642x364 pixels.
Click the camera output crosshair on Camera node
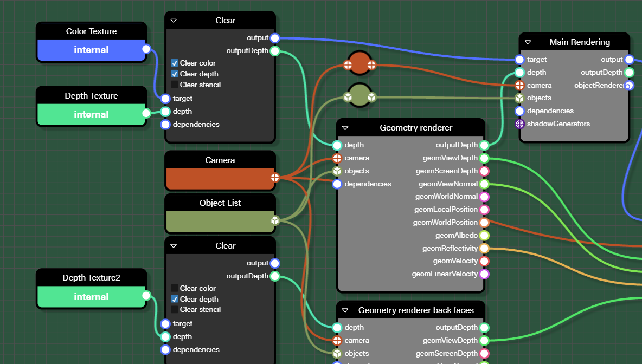pyautogui.click(x=275, y=177)
